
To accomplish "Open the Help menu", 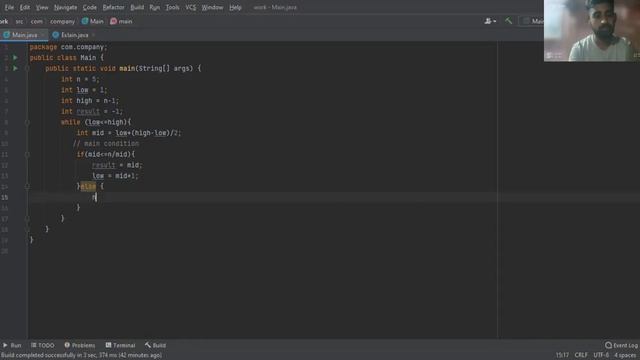I will (235, 7).
